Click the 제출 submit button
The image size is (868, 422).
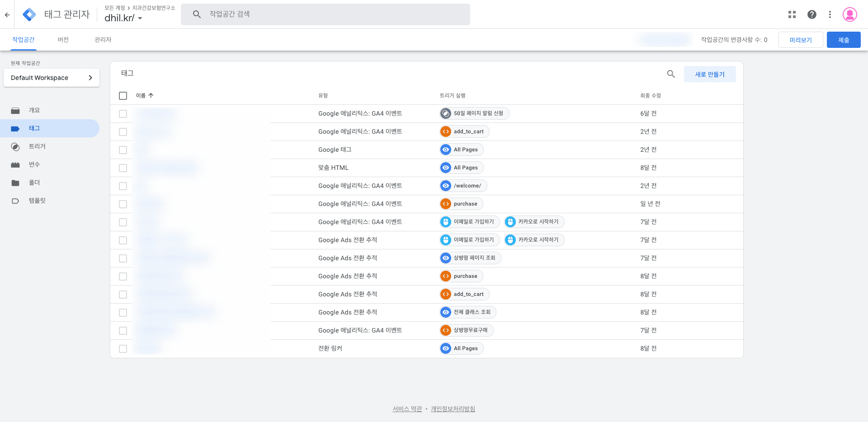(843, 40)
